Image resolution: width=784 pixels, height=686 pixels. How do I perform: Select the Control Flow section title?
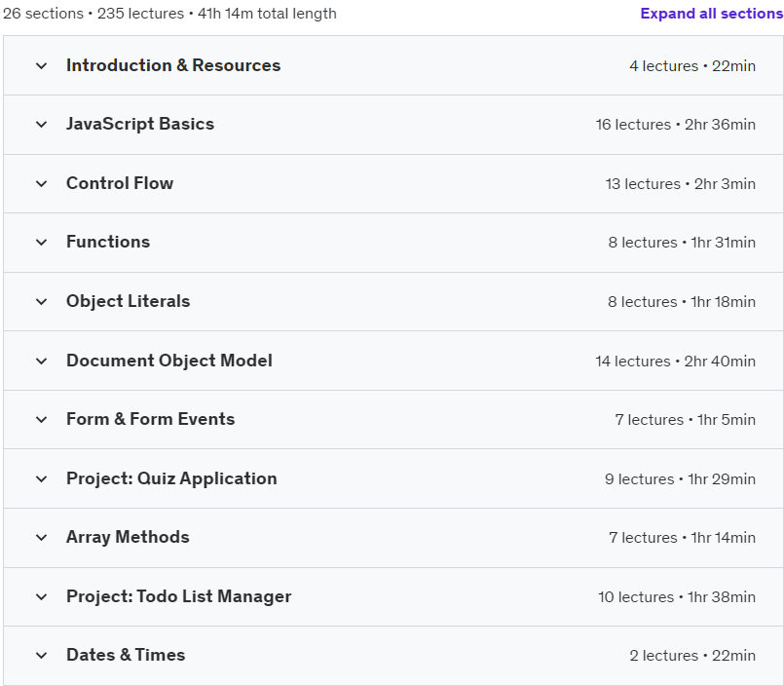click(x=120, y=183)
